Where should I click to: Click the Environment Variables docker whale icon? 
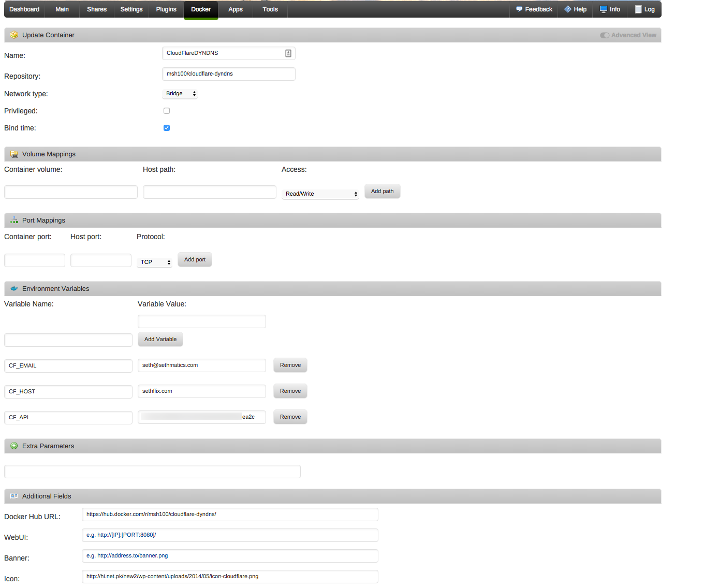(x=14, y=289)
